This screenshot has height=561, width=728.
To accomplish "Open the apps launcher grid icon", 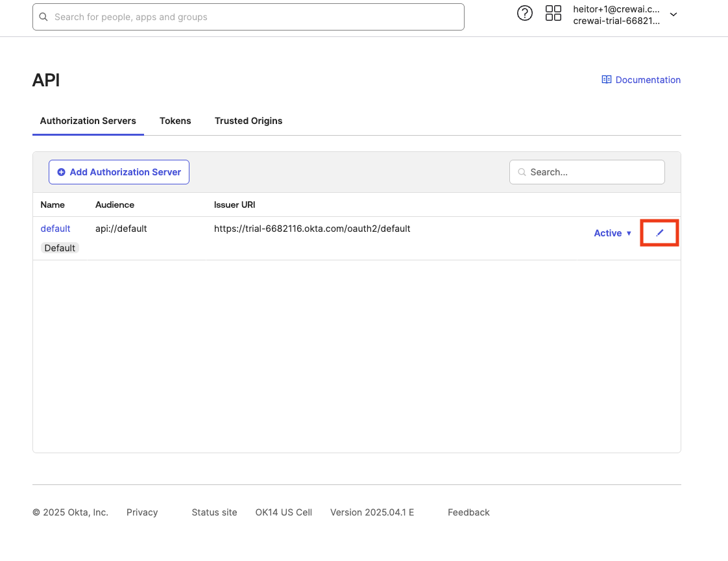I will coord(553,13).
